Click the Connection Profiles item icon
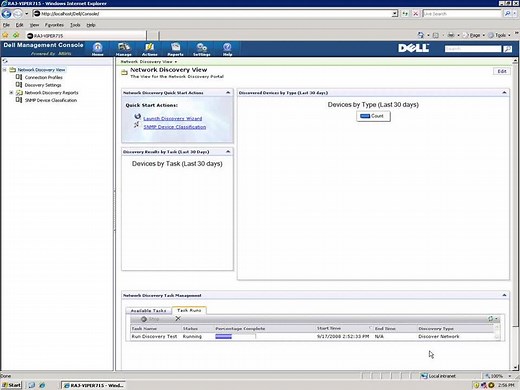The height and width of the screenshot is (390, 520). coord(19,77)
